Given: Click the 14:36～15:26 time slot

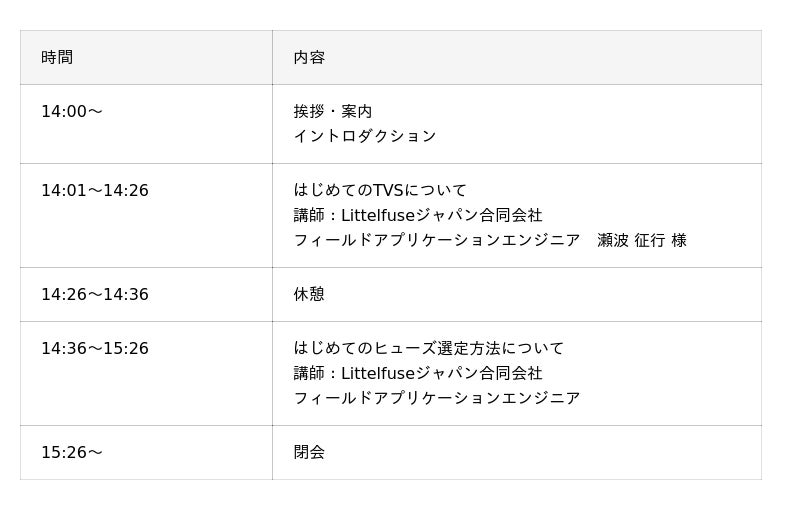Looking at the screenshot, I should click(95, 349).
